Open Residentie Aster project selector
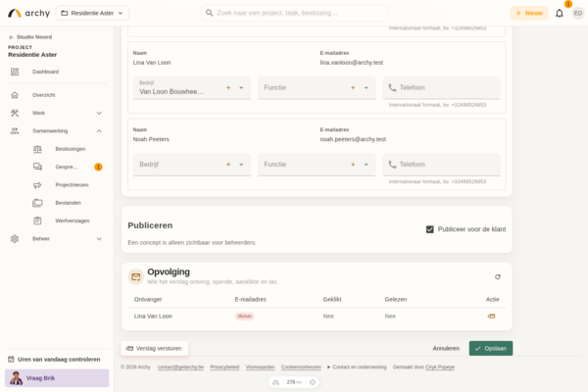 coord(92,13)
